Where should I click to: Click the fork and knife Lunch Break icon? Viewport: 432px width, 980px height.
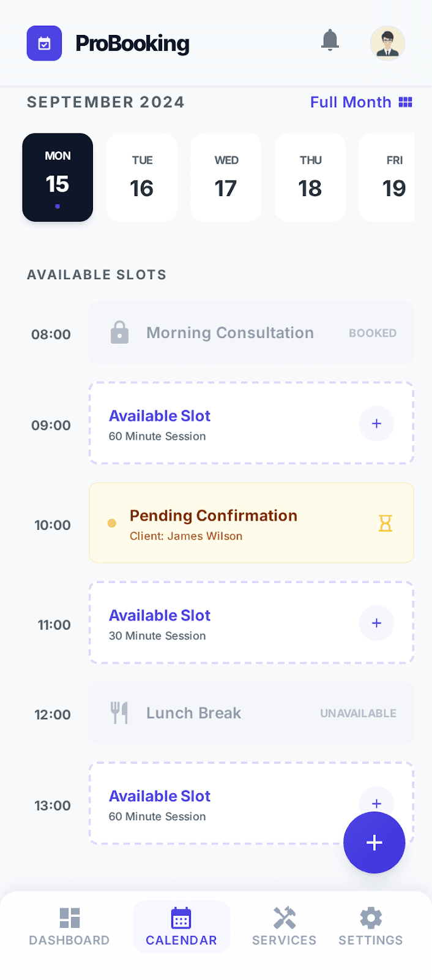(x=119, y=713)
